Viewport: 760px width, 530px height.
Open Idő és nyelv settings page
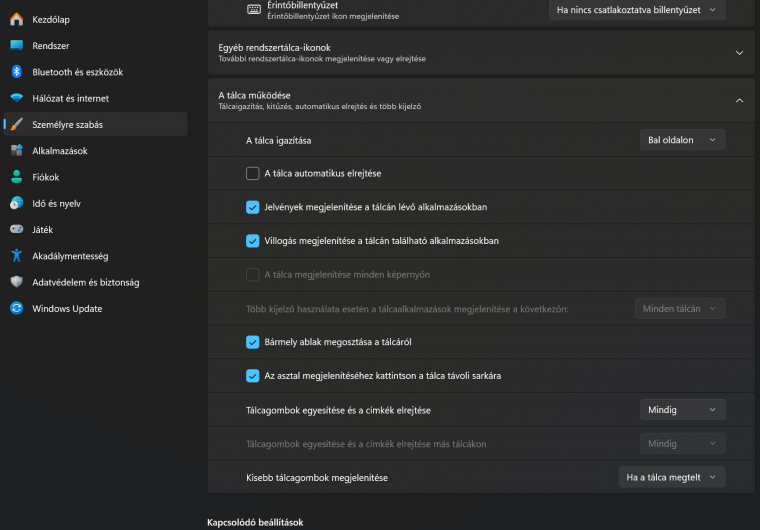[x=56, y=203]
